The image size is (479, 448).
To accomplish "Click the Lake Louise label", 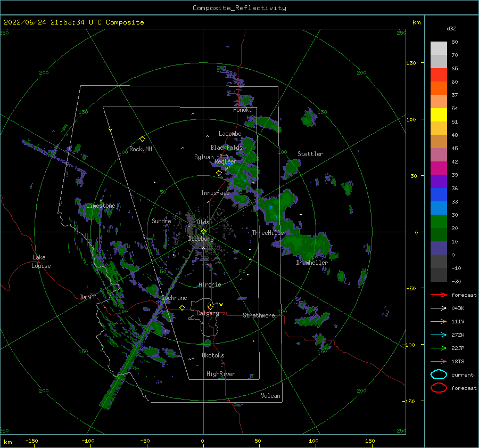I will [x=41, y=262].
